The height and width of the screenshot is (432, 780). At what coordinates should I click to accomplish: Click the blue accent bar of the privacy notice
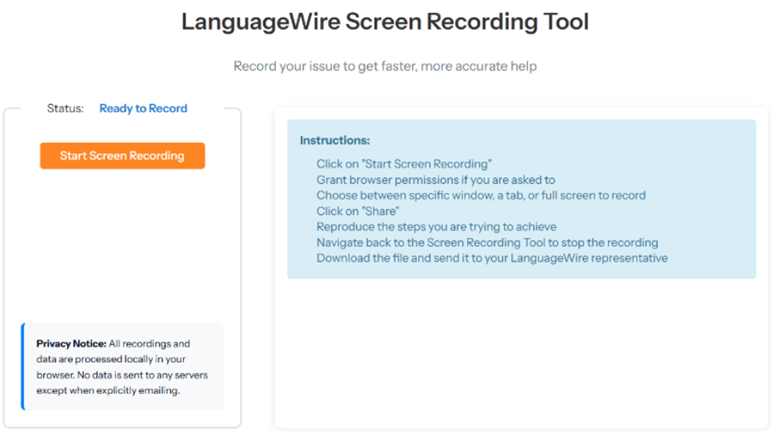(23, 367)
